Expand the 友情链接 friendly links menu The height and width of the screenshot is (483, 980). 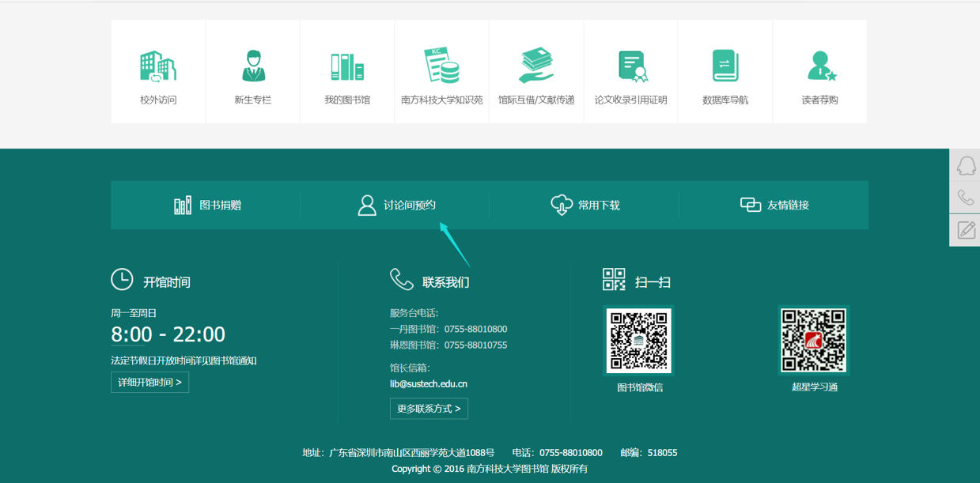(774, 206)
